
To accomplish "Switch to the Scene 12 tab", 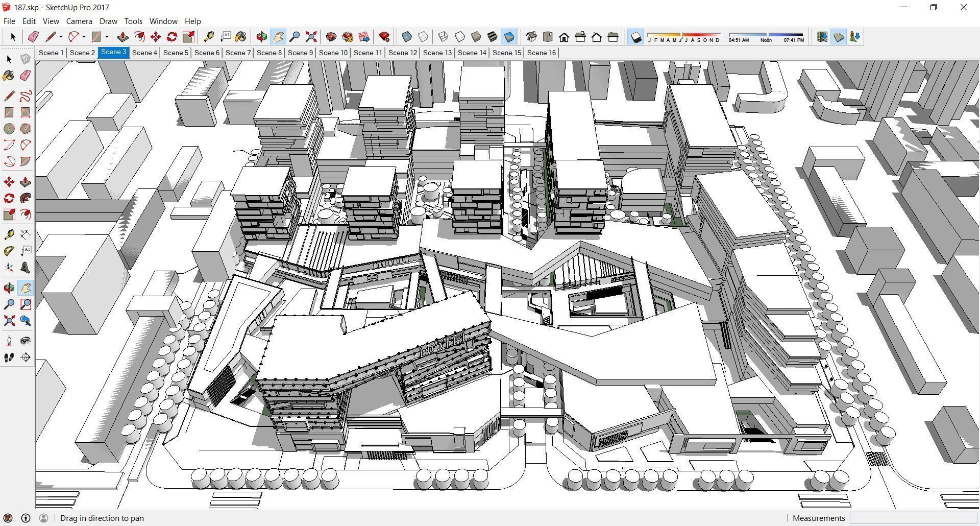I will tap(403, 53).
